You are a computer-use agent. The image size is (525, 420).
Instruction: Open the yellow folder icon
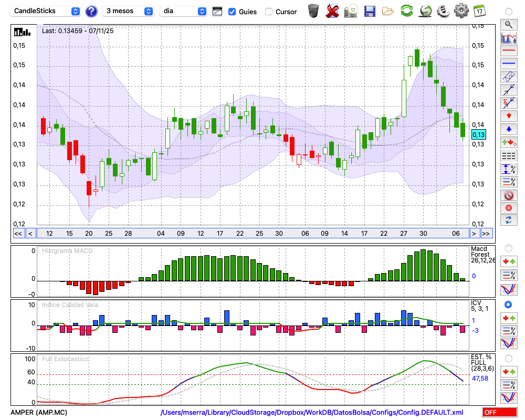pyautogui.click(x=388, y=10)
